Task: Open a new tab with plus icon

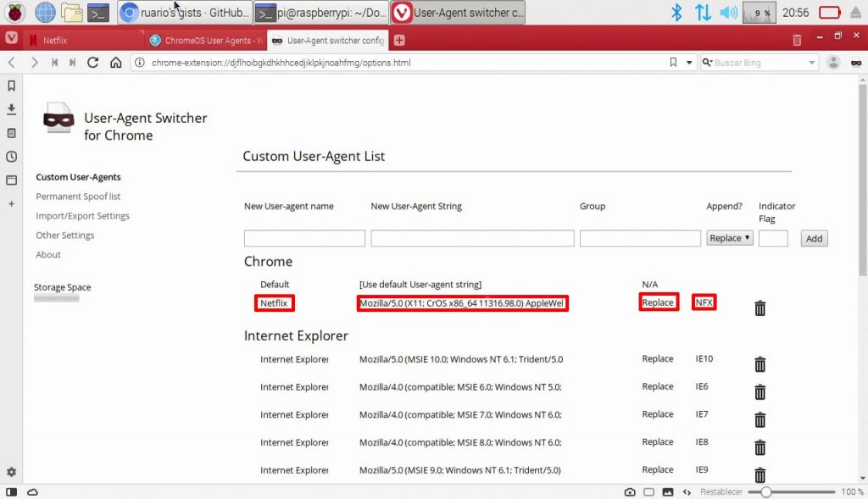Action: pos(399,40)
